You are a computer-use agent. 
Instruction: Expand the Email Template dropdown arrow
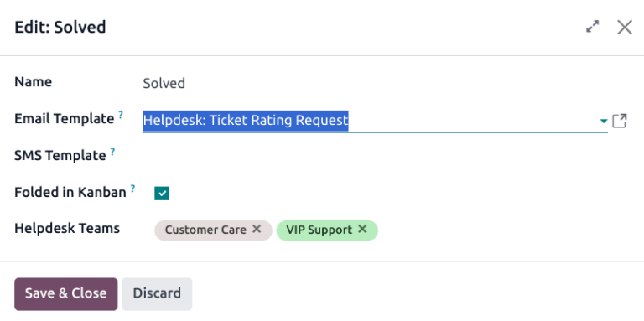tap(604, 121)
